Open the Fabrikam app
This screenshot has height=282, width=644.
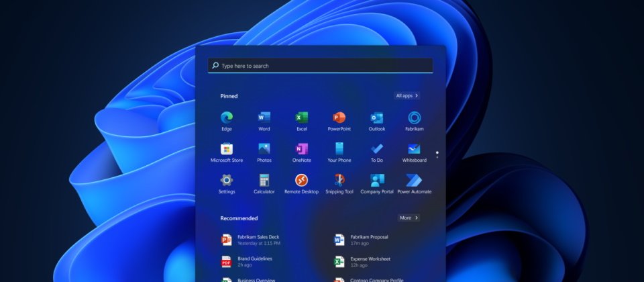(414, 122)
